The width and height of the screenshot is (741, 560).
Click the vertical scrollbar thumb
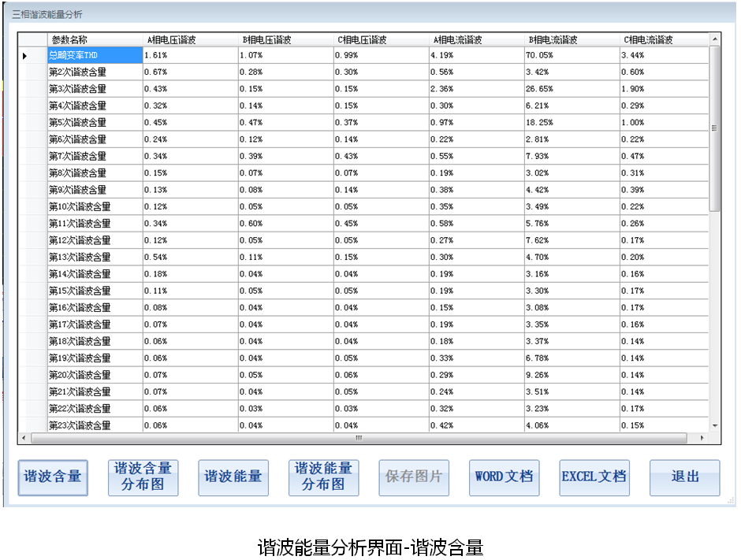[714, 126]
